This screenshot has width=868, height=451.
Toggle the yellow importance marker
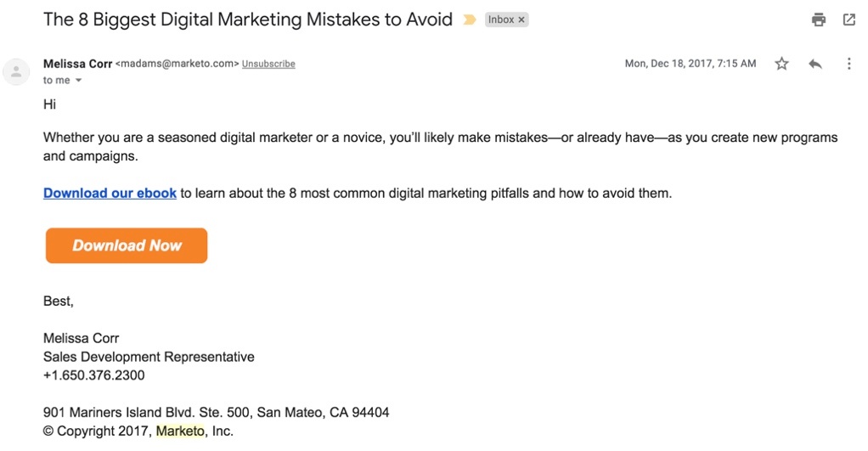click(469, 20)
